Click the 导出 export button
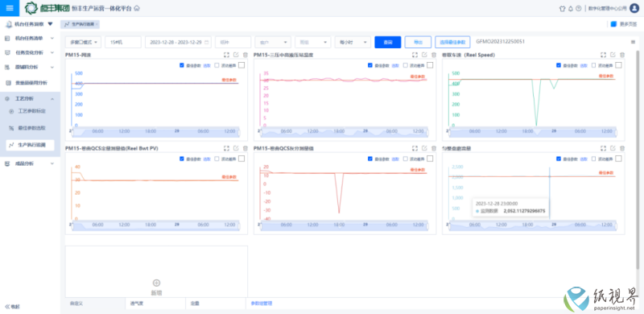The height and width of the screenshot is (314, 644). pyautogui.click(x=418, y=42)
